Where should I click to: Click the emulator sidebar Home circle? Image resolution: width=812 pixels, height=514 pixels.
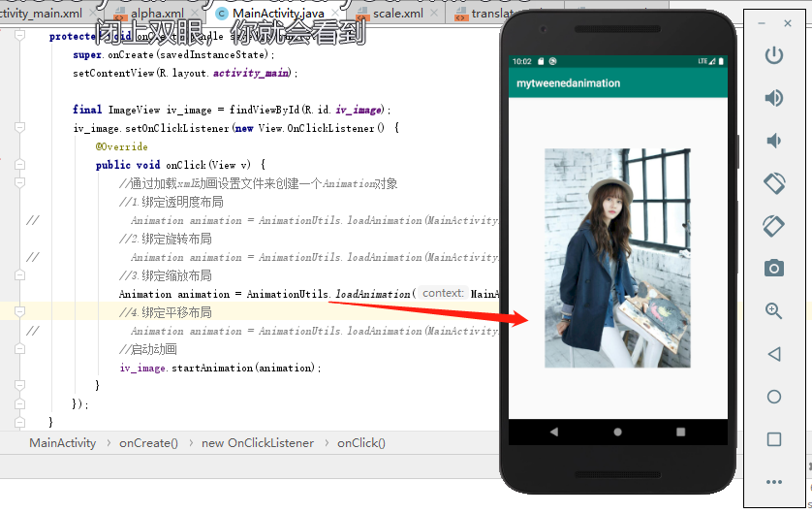pyautogui.click(x=773, y=397)
